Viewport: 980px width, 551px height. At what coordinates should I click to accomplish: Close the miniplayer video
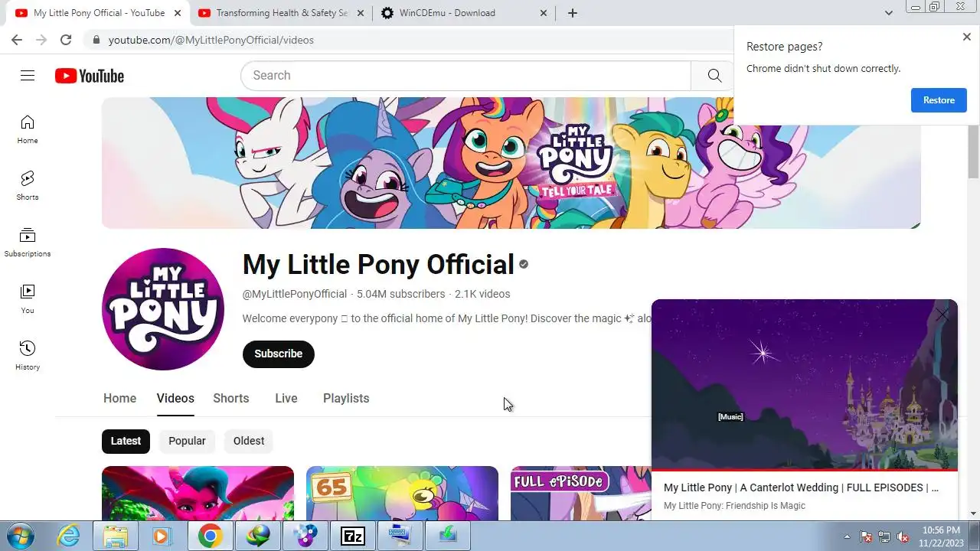[942, 315]
